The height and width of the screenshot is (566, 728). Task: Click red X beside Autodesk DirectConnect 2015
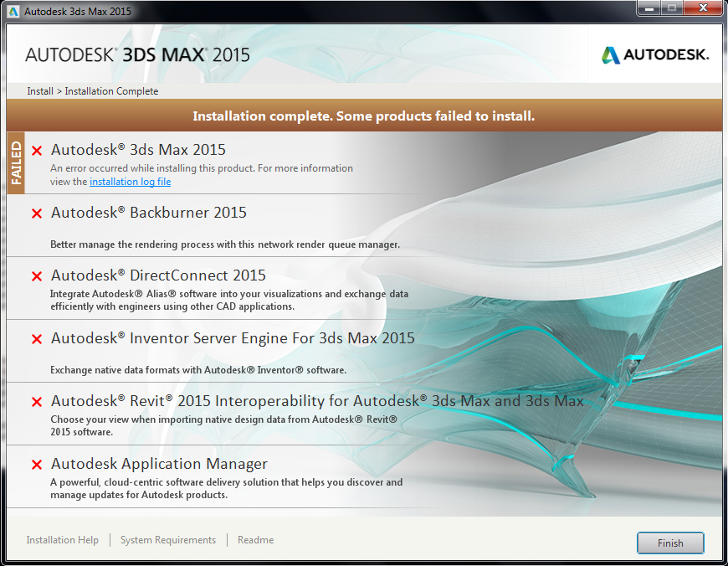click(x=37, y=276)
